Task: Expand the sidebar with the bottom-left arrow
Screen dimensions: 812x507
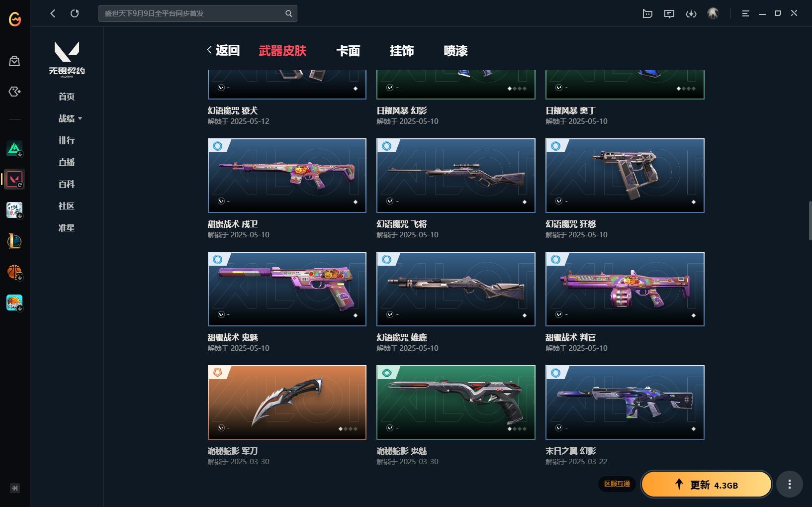Action: [x=15, y=488]
